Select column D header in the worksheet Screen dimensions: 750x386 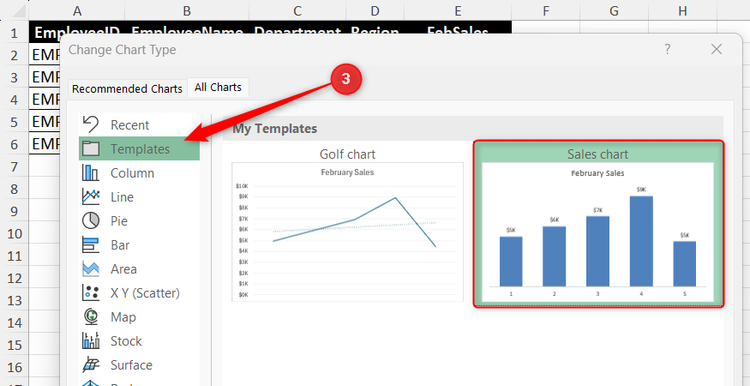pos(375,11)
